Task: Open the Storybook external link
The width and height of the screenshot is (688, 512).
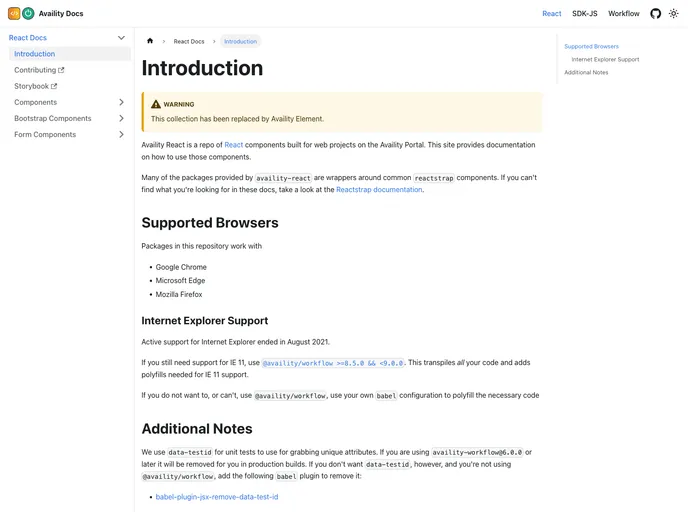Action: point(36,86)
